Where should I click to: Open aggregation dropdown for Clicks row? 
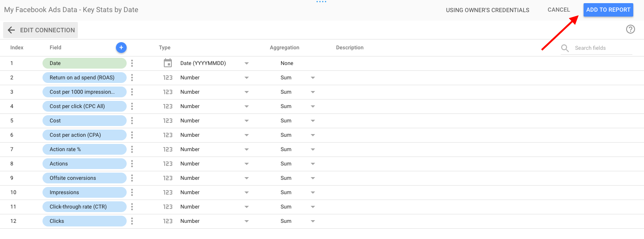pyautogui.click(x=312, y=221)
